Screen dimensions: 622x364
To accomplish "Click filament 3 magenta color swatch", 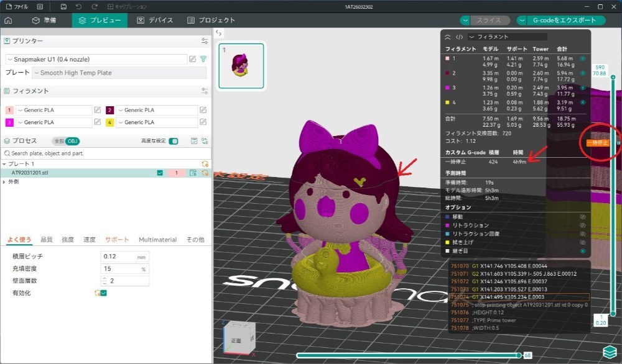I will 9,122.
